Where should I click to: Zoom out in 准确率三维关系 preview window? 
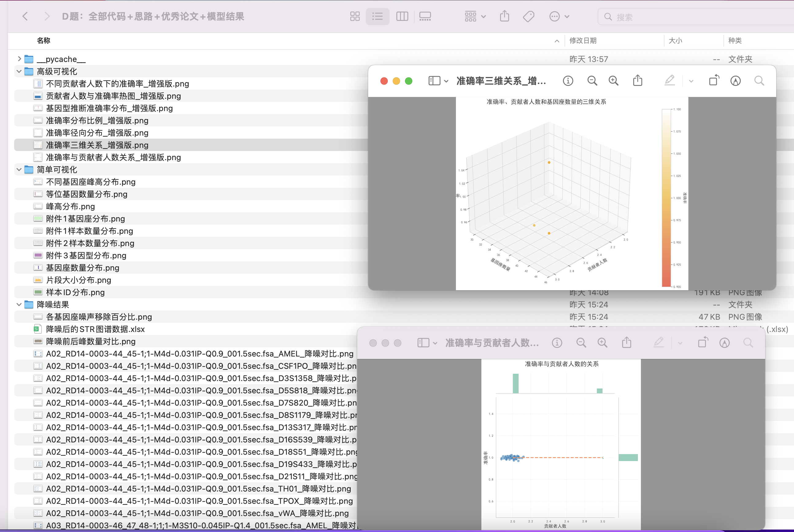[x=592, y=81]
